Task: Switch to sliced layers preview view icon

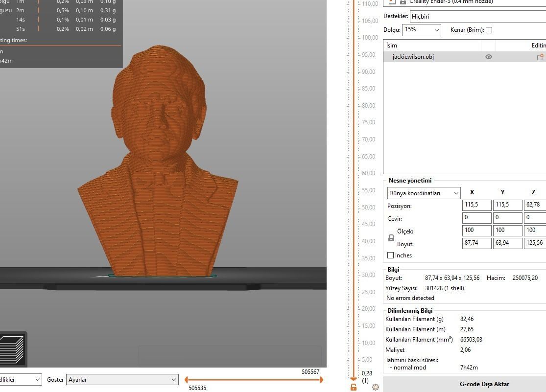Action: coord(12,349)
